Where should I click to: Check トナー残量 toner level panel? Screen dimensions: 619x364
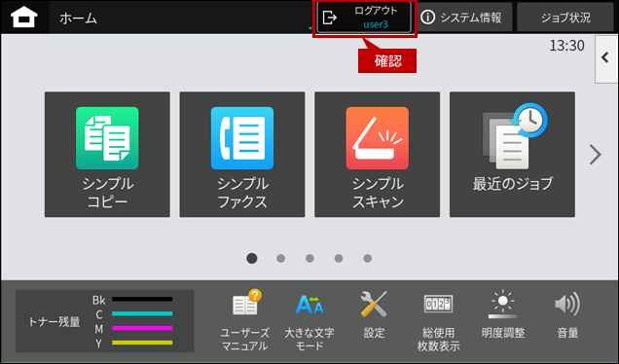(104, 321)
